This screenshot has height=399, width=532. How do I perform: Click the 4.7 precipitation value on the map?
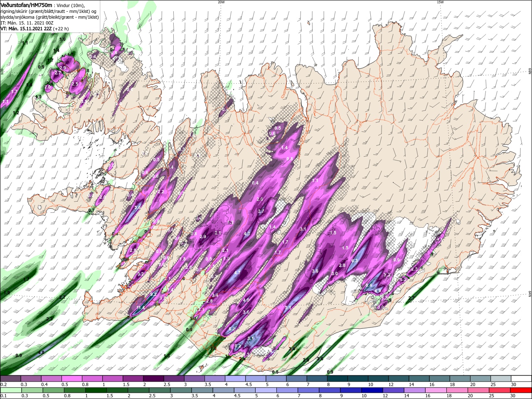point(238,273)
